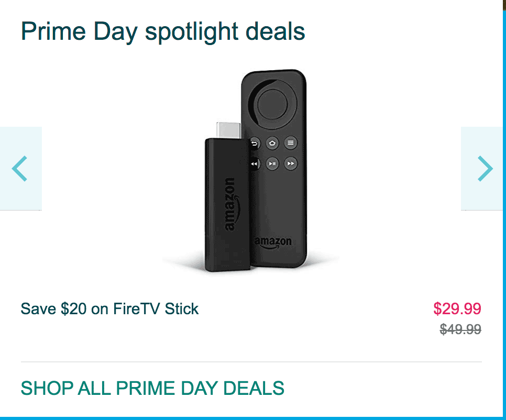This screenshot has height=420, width=506.
Task: Click the Prime Day spotlight deals heading
Action: click(163, 32)
